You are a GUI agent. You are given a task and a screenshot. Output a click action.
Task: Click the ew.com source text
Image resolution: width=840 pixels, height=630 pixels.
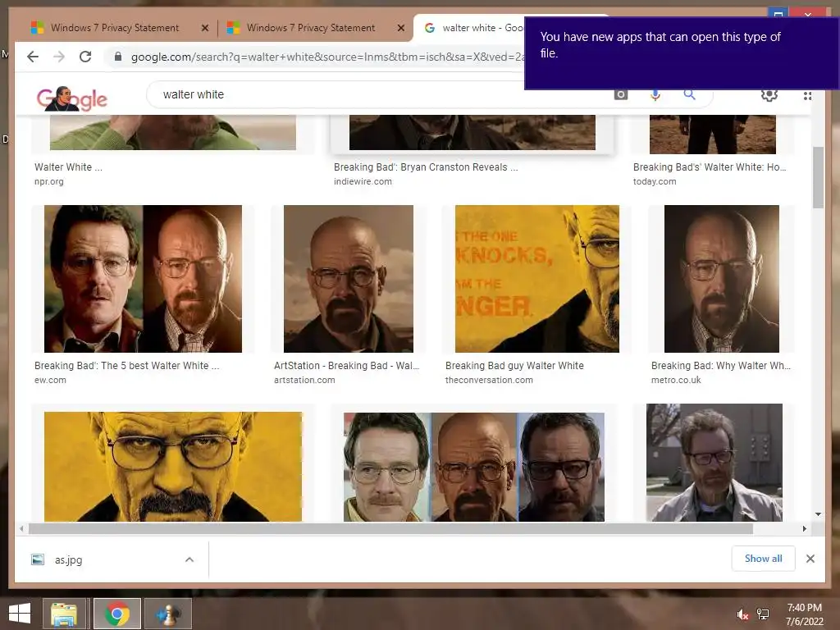click(50, 380)
